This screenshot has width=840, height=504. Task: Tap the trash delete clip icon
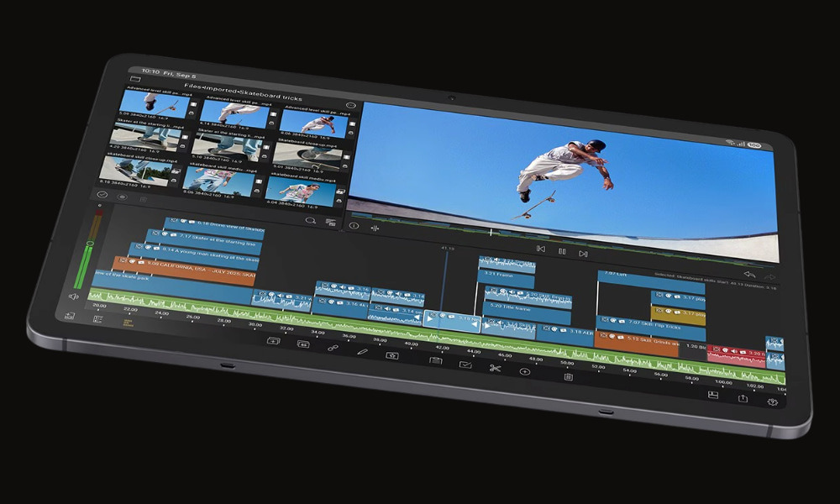point(569,377)
